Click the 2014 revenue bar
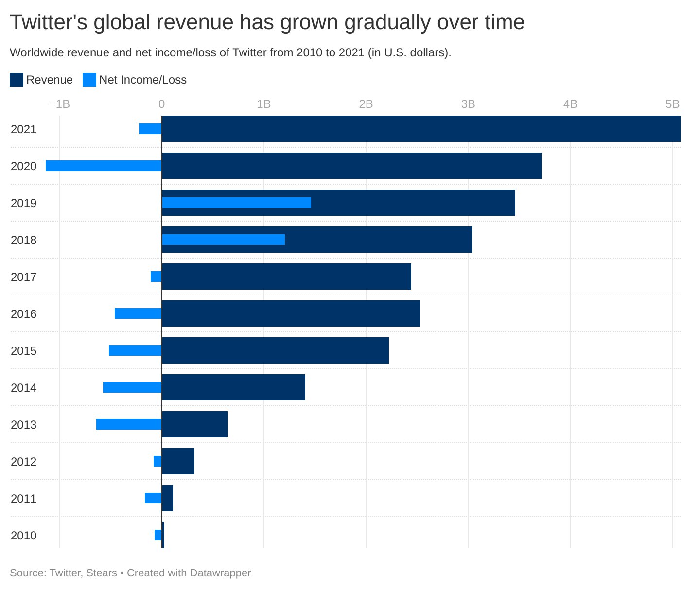Image resolution: width=700 pixels, height=590 pixels. [233, 387]
